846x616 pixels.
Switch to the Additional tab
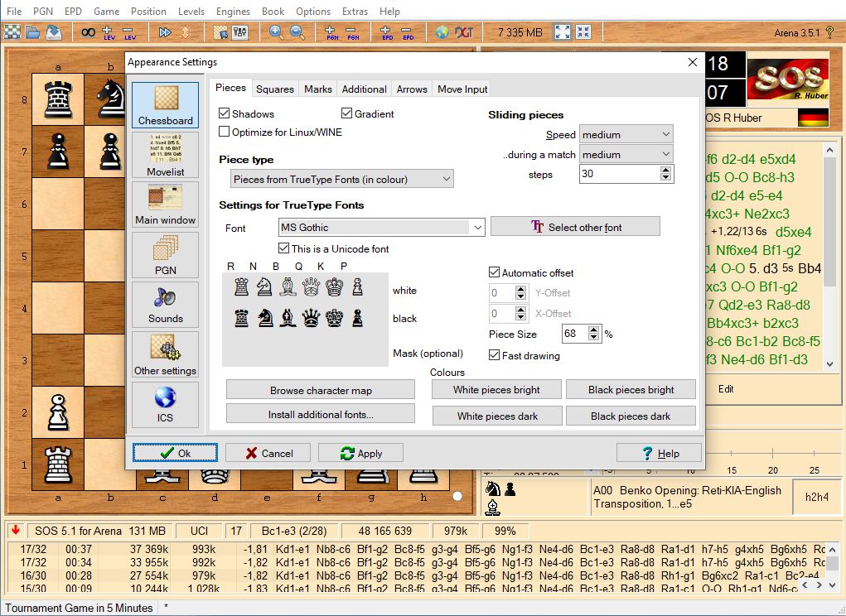[365, 89]
